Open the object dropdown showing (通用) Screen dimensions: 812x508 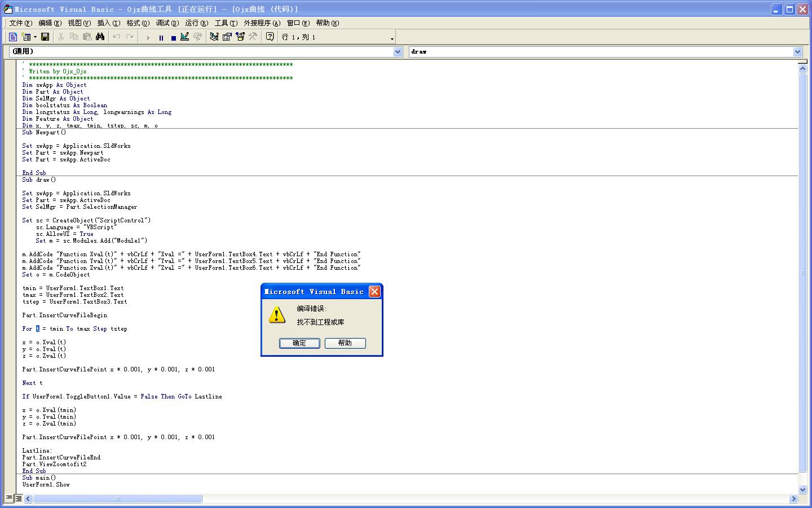click(398, 51)
